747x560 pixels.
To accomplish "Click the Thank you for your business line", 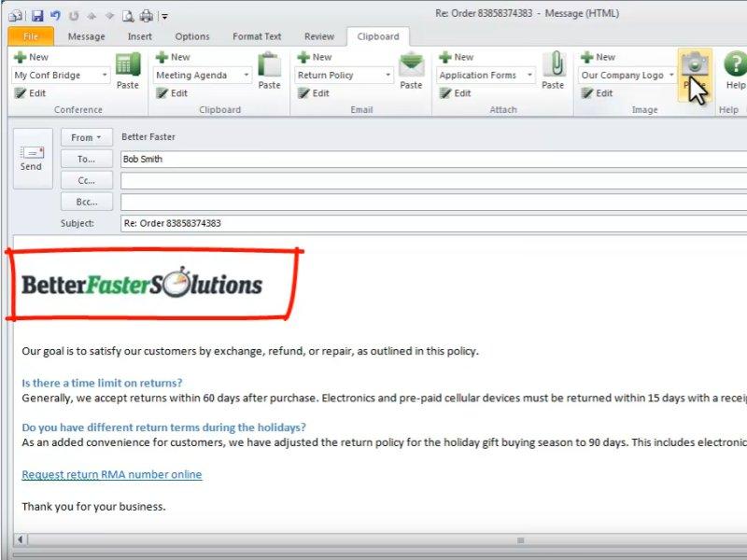I will coord(94,506).
